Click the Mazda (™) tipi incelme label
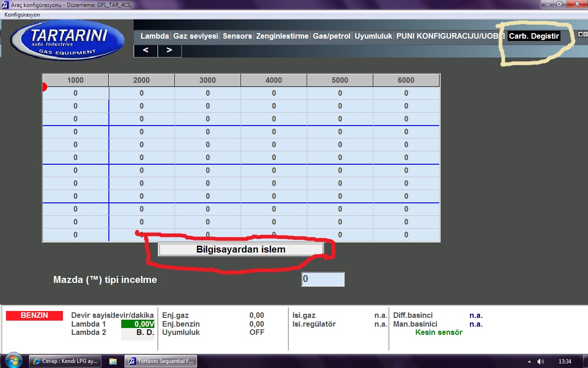Viewport: 588px width, 368px height. coord(105,280)
